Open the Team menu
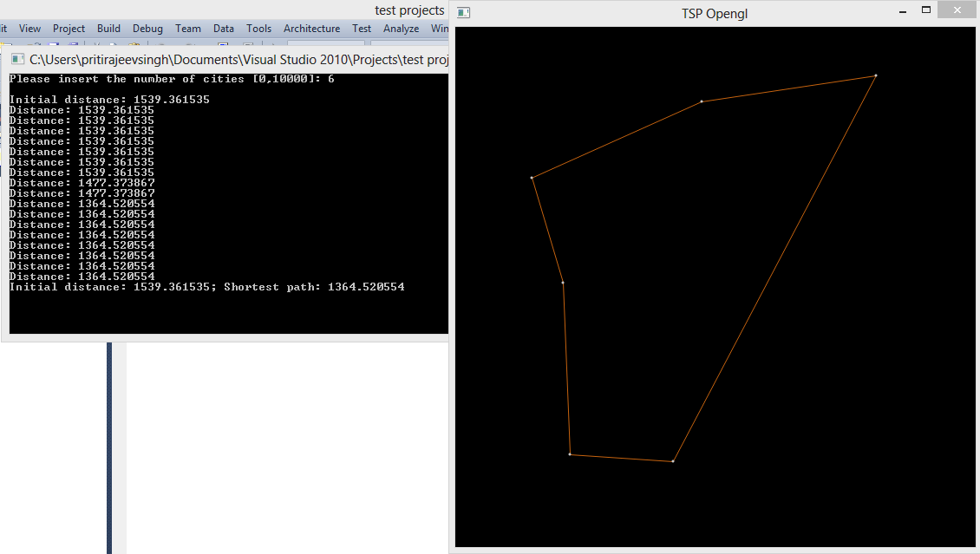This screenshot has width=980, height=554. click(x=188, y=29)
